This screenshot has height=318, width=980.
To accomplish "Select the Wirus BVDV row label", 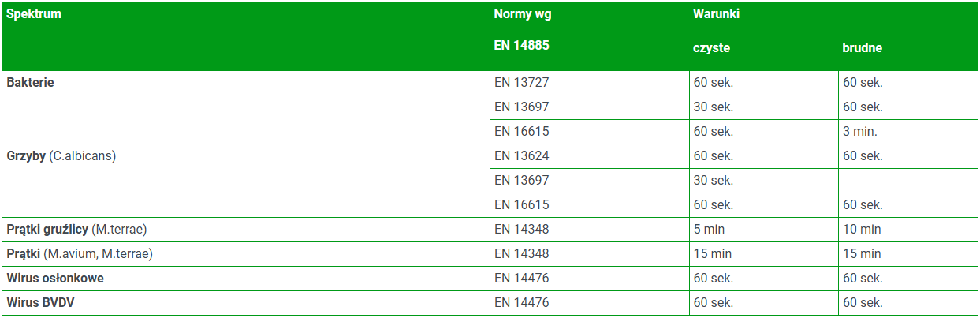I will click(39, 302).
